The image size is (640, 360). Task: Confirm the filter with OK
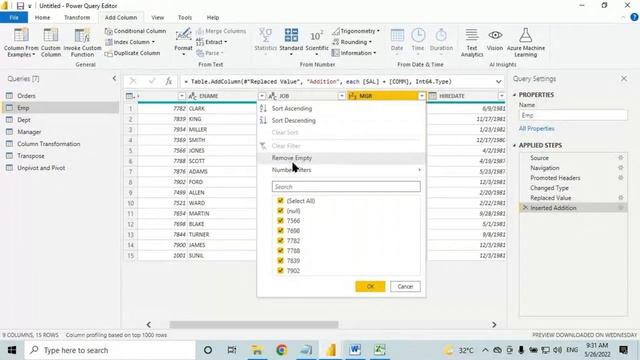tap(370, 287)
